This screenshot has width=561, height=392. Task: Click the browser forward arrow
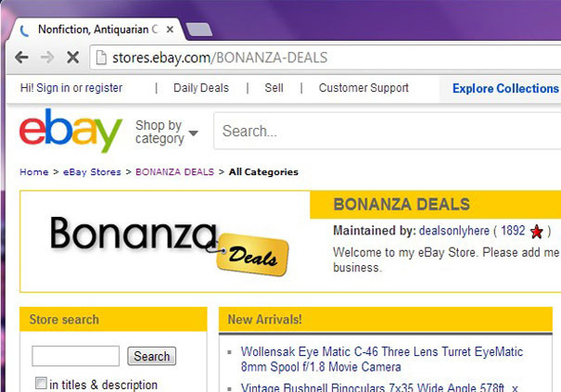[x=46, y=57]
